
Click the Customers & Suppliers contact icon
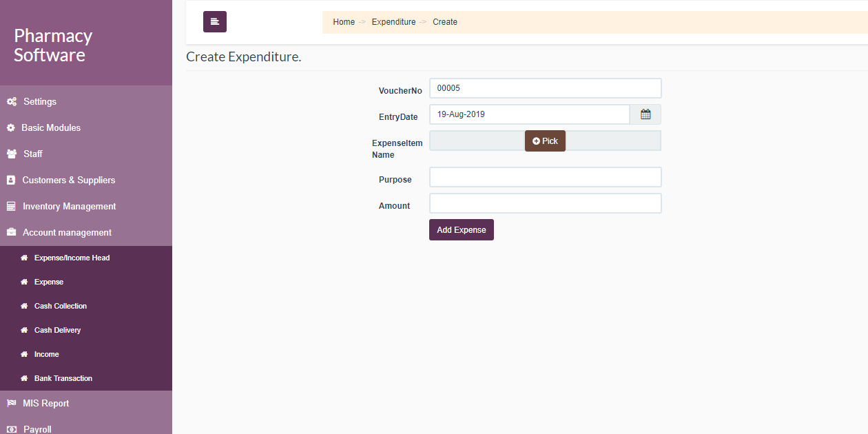pos(11,180)
